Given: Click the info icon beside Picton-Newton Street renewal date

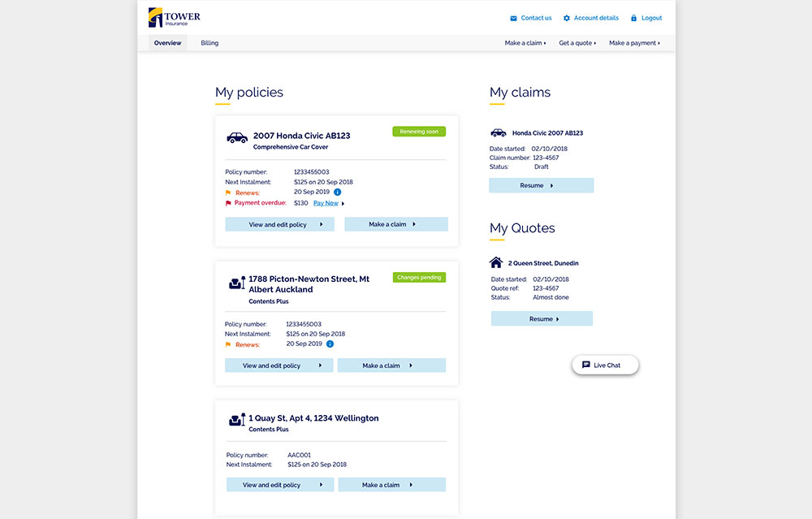Looking at the screenshot, I should click(x=330, y=344).
